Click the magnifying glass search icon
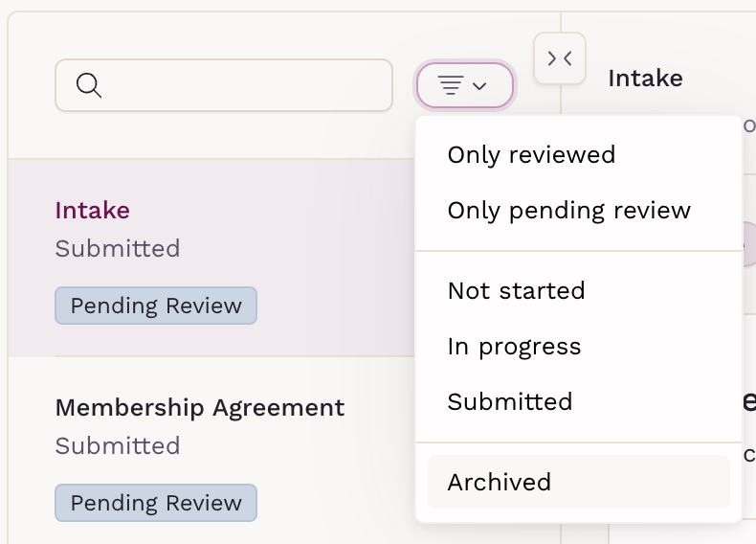This screenshot has height=544, width=756. [89, 85]
